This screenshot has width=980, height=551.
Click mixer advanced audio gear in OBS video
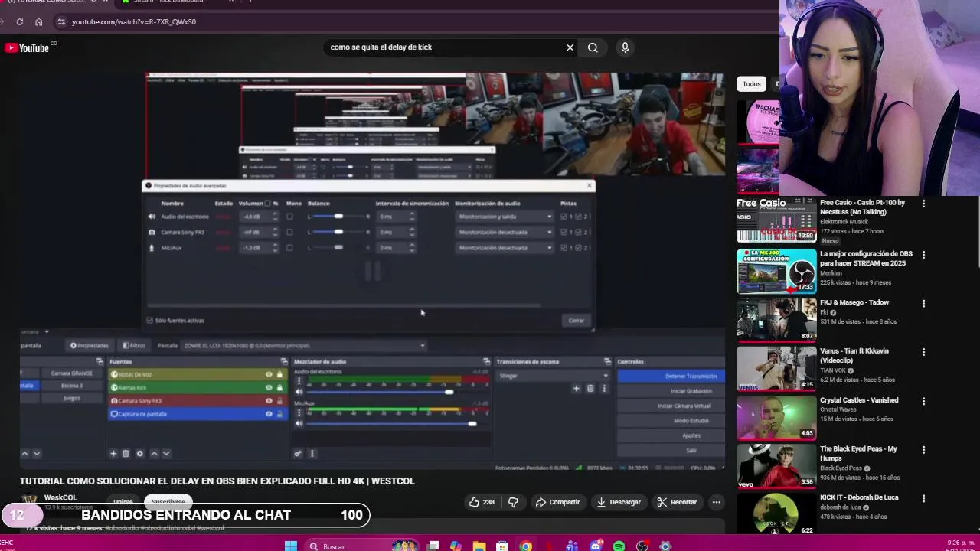click(x=298, y=453)
